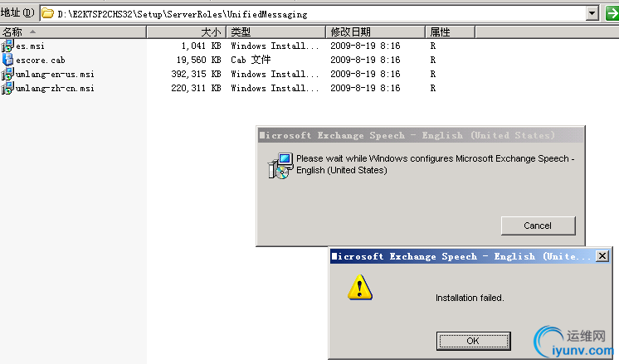Click size value 1,041 KB
This screenshot has width=619, height=364.
point(201,46)
